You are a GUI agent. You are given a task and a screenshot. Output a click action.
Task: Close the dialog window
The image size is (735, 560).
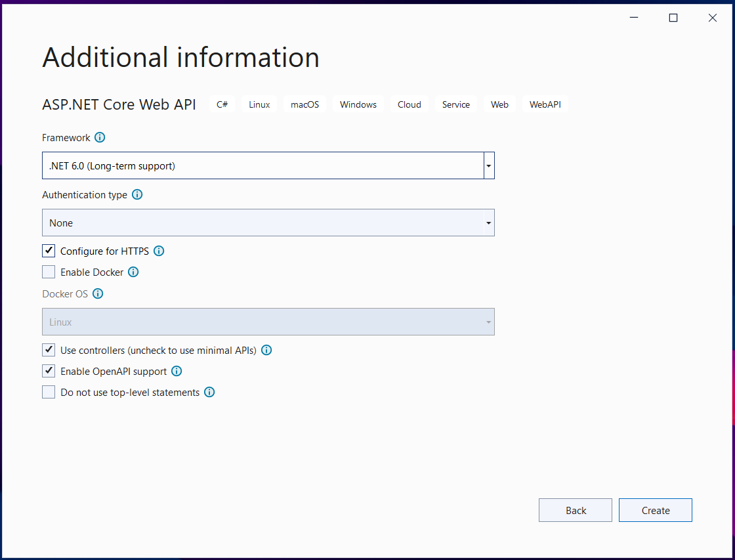click(713, 18)
